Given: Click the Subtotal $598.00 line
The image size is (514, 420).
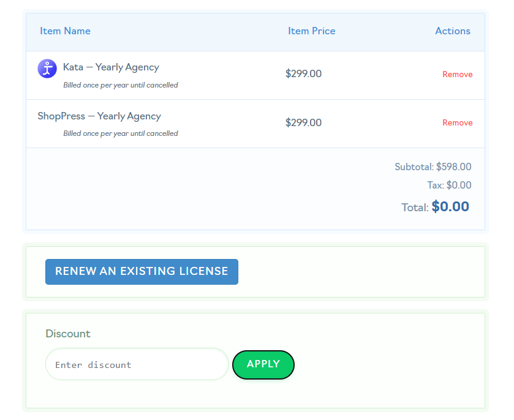Looking at the screenshot, I should point(433,167).
